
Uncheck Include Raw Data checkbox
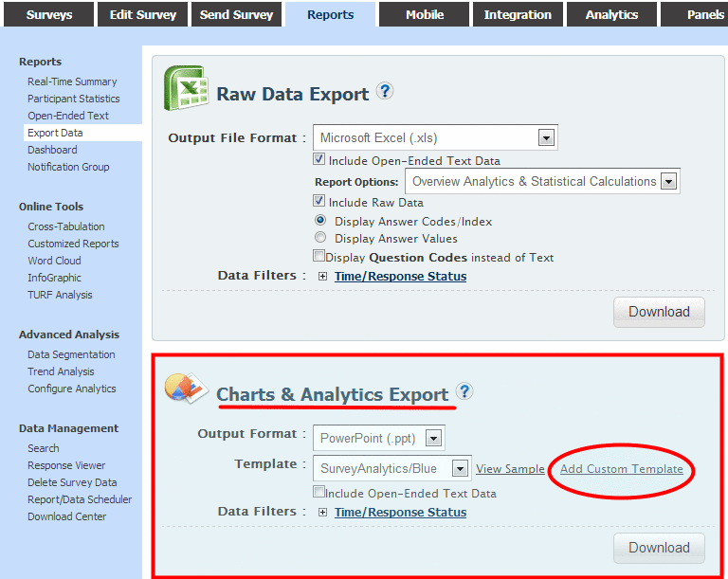[x=319, y=202]
